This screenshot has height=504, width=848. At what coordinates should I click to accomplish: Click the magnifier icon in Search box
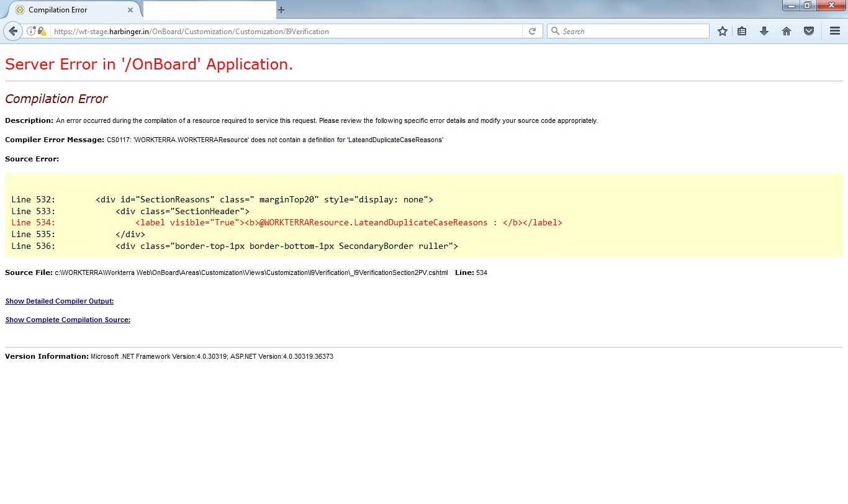tap(555, 31)
